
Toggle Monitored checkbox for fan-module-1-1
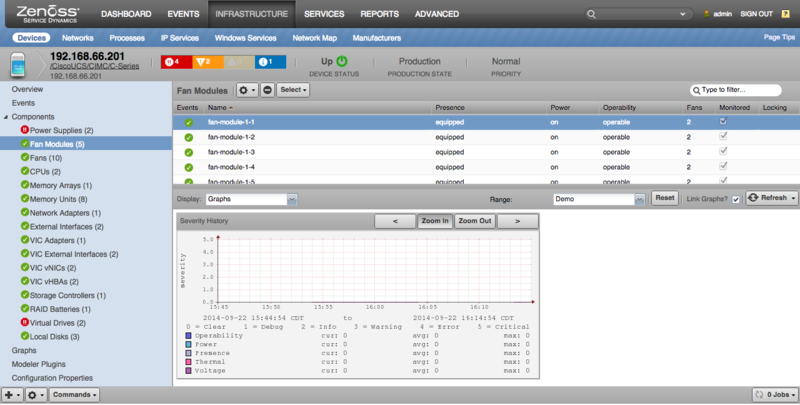click(x=723, y=121)
